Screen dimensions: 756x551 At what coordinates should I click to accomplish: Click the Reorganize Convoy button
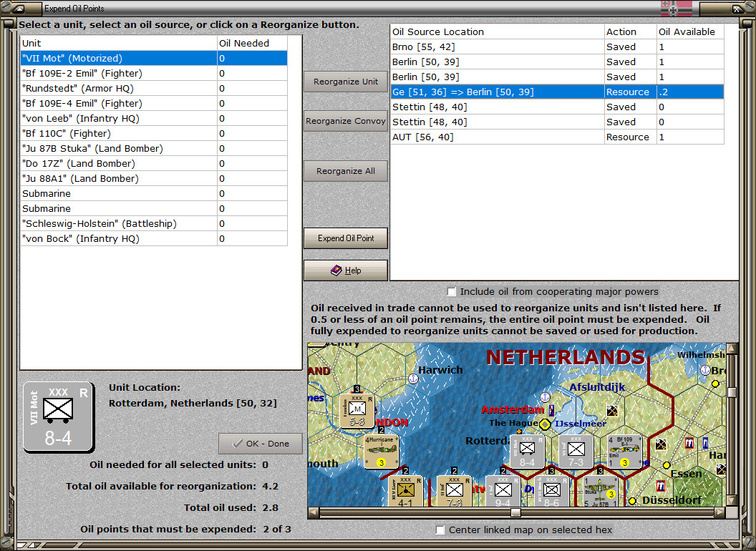click(x=346, y=121)
